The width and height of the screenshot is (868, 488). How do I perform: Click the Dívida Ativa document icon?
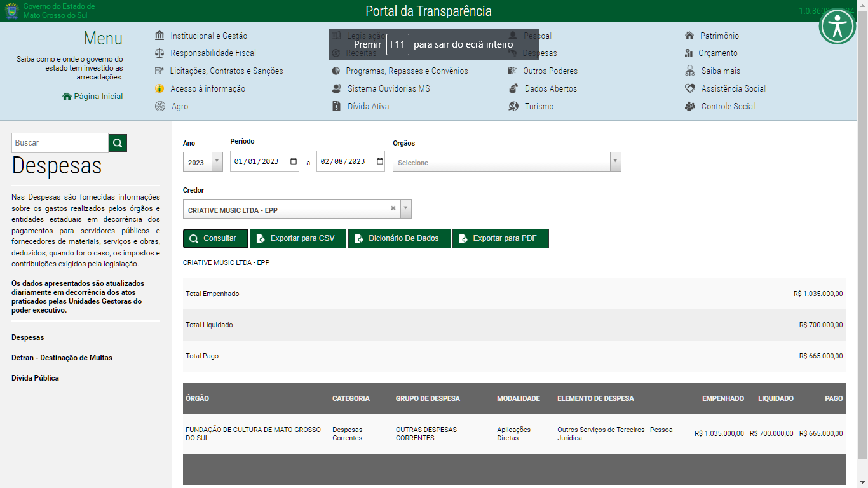[336, 107]
